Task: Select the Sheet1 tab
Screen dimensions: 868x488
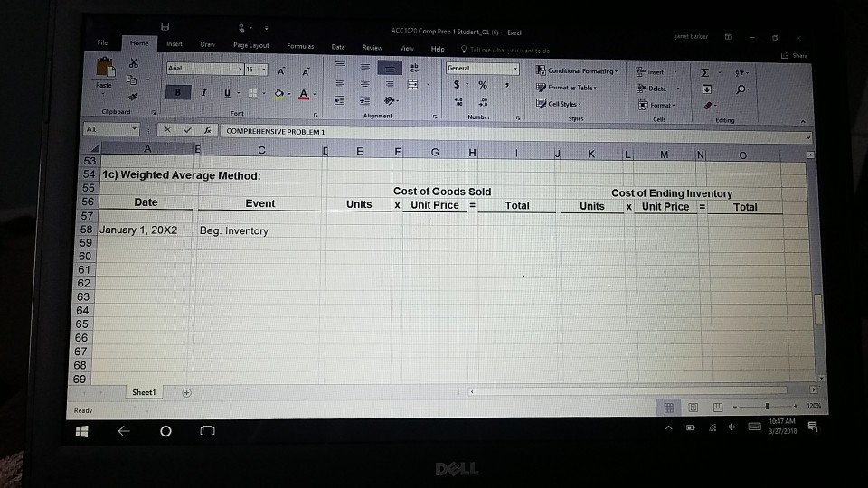Action: [x=144, y=392]
